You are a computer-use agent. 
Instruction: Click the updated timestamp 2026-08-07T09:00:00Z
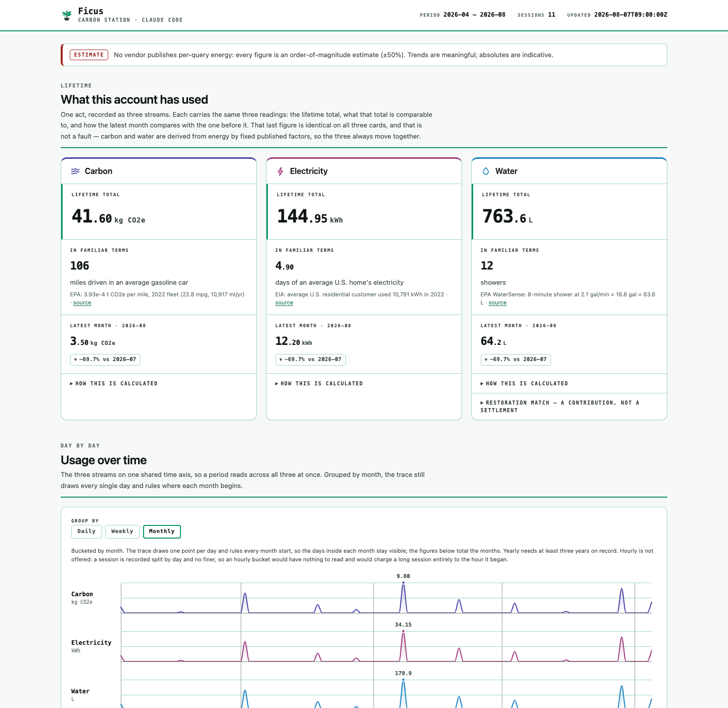coord(630,15)
